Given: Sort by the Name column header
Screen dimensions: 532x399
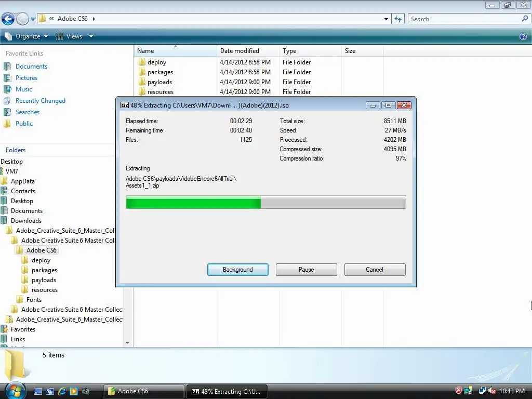Looking at the screenshot, I should tap(175, 50).
